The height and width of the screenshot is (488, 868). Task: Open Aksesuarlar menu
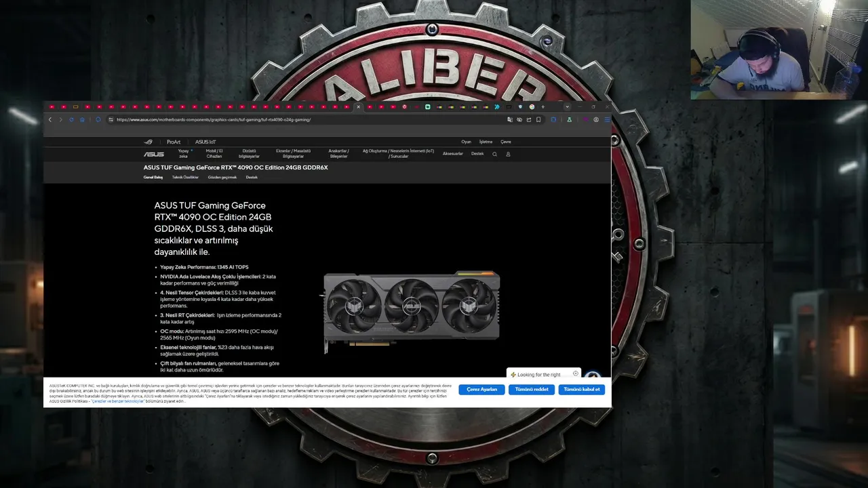click(x=452, y=154)
